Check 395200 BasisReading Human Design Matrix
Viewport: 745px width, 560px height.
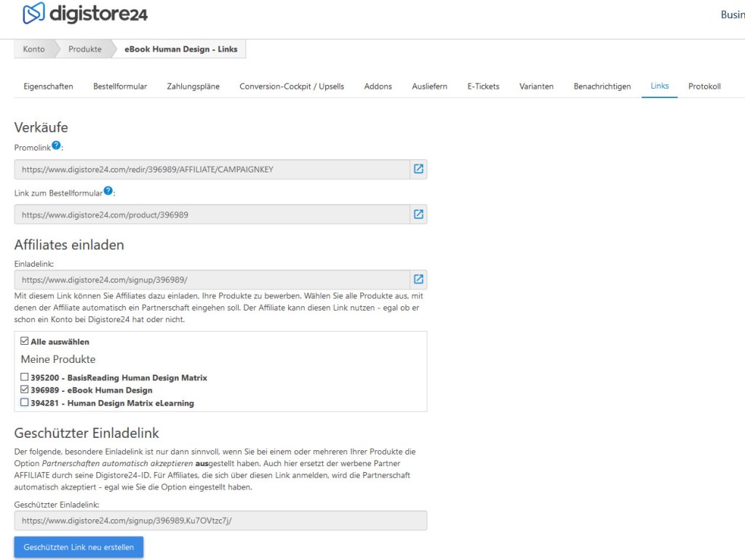tap(25, 377)
